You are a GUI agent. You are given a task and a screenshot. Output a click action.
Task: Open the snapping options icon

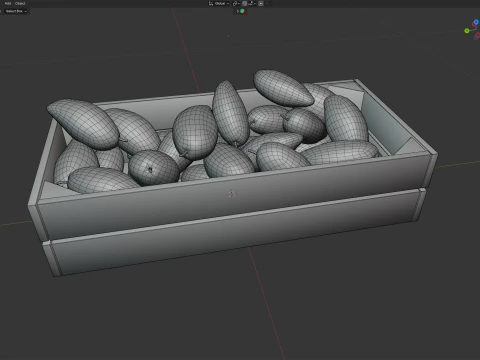click(x=252, y=3)
